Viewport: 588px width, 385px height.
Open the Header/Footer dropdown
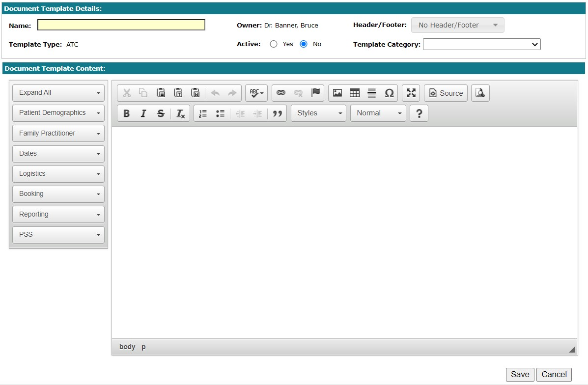point(457,25)
